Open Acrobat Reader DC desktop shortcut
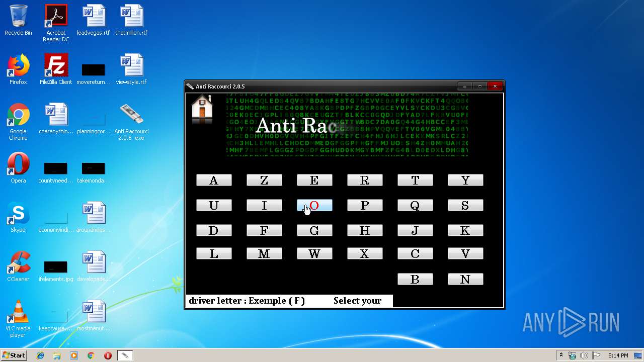Image resolution: width=644 pixels, height=362 pixels. (x=56, y=23)
